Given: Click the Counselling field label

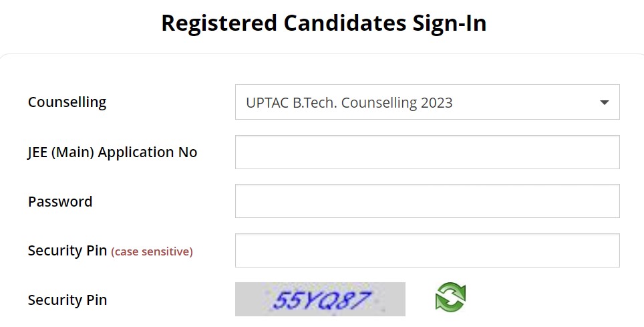Looking at the screenshot, I should point(67,102).
